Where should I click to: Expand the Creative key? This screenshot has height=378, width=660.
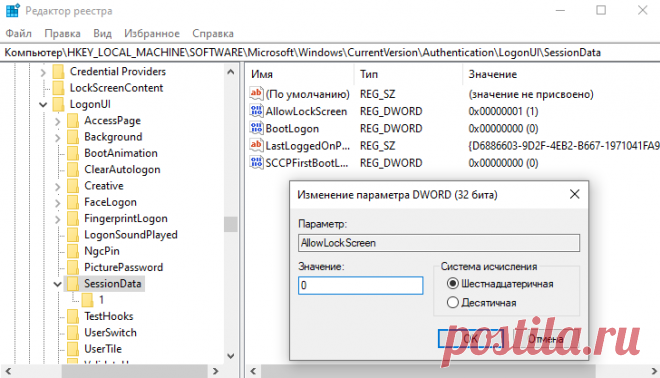pos(58,186)
